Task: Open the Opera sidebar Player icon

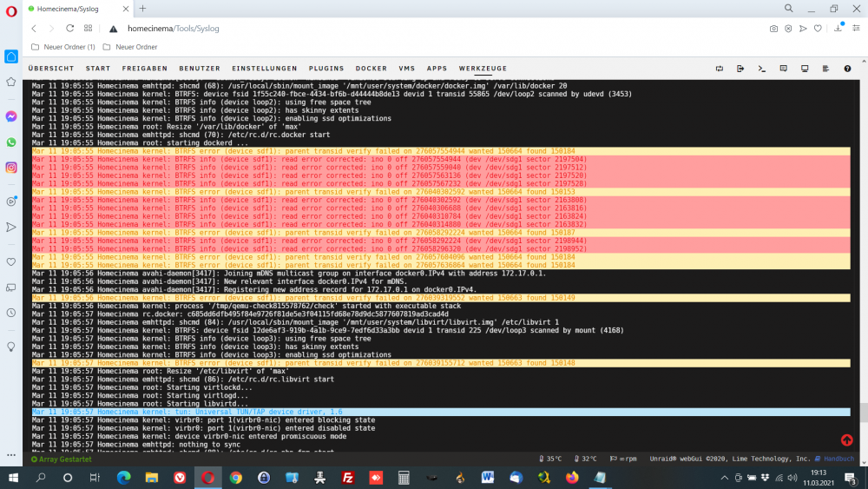Action: 11,202
